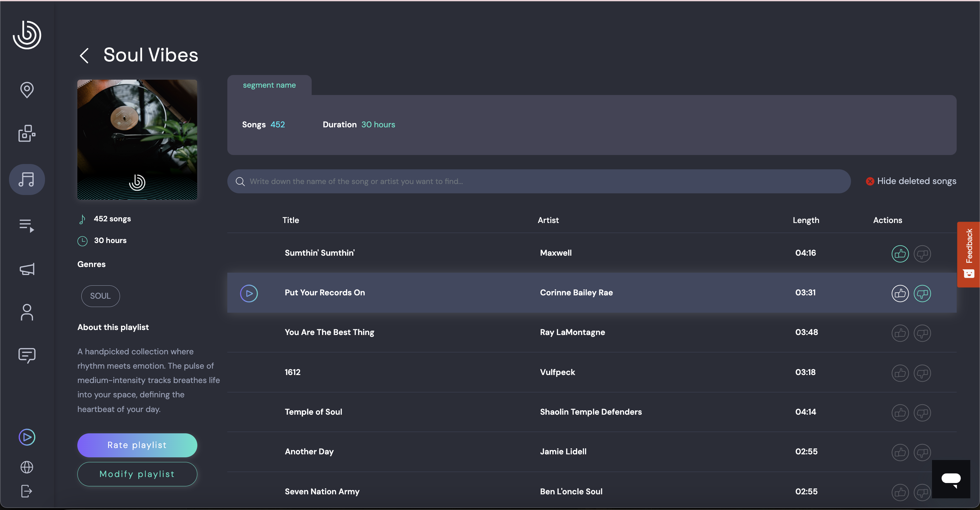Like the song 1612 by Vulfpeck
This screenshot has width=980, height=510.
coord(900,373)
